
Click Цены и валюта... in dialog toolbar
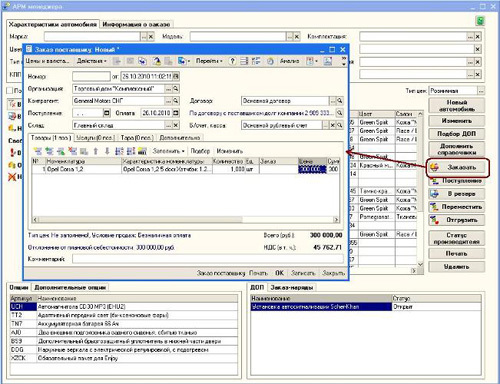pyautogui.click(x=47, y=61)
